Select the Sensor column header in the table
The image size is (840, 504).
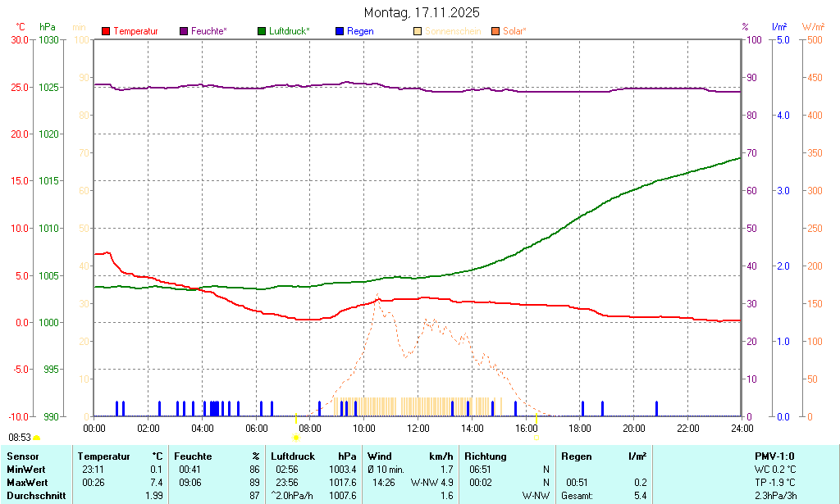pos(22,456)
